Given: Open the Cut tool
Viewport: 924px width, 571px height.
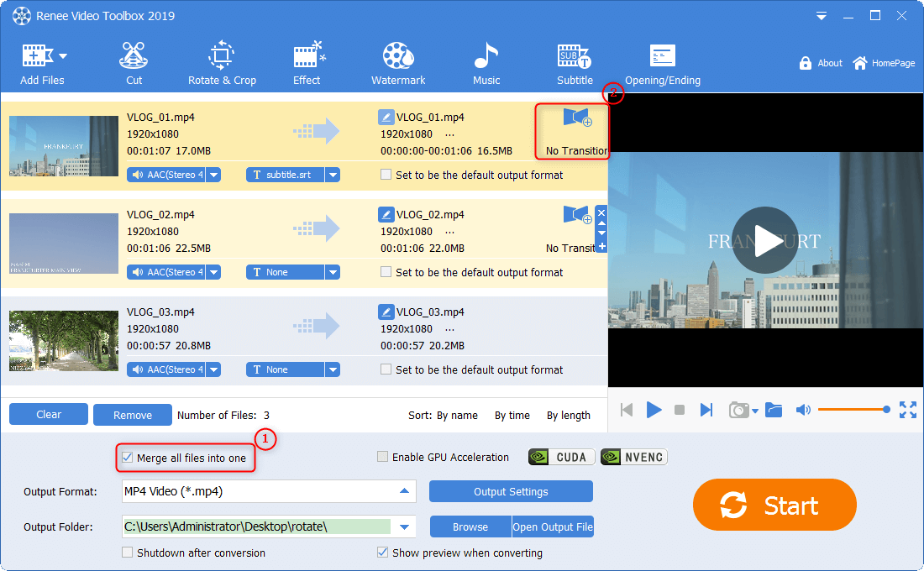Looking at the screenshot, I should tap(134, 64).
